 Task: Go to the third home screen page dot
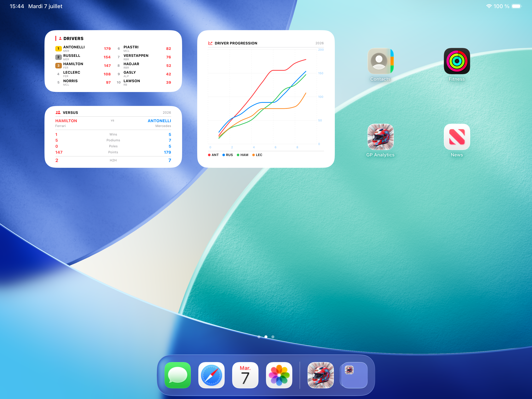click(273, 337)
